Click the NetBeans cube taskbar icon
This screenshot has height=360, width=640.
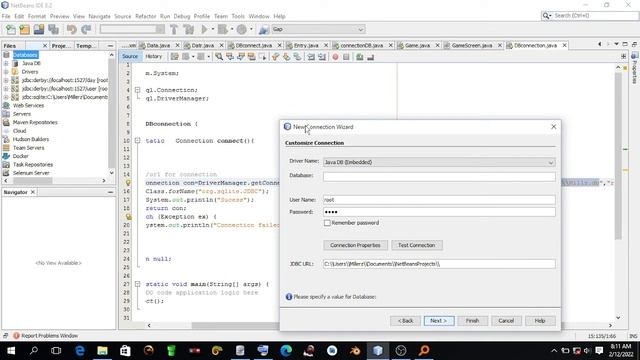coord(378,351)
